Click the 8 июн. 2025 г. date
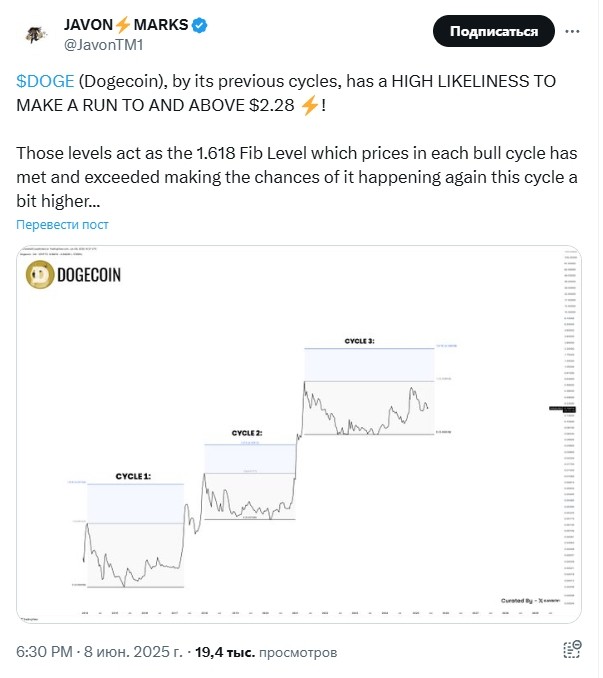This screenshot has height=678, width=603. [133, 652]
